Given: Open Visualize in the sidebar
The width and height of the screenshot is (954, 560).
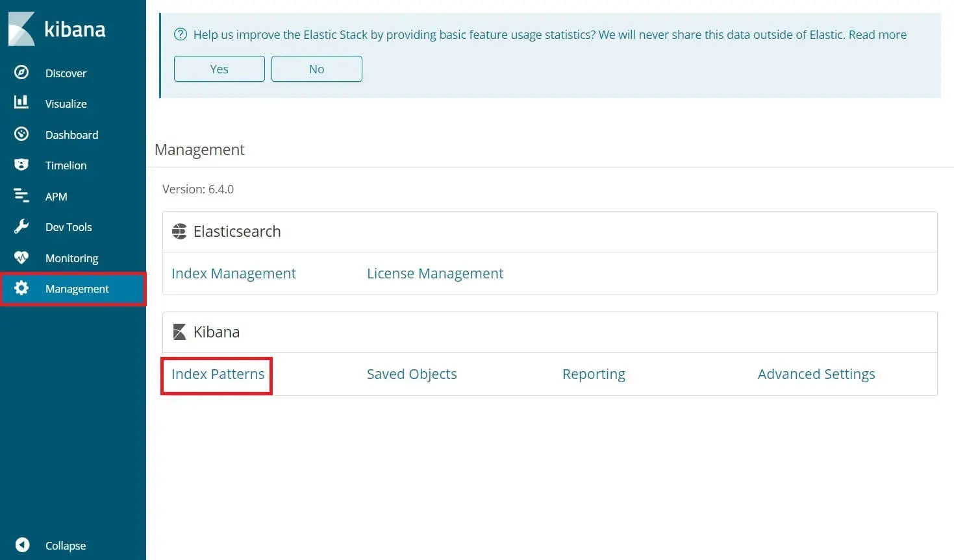Looking at the screenshot, I should [x=66, y=104].
